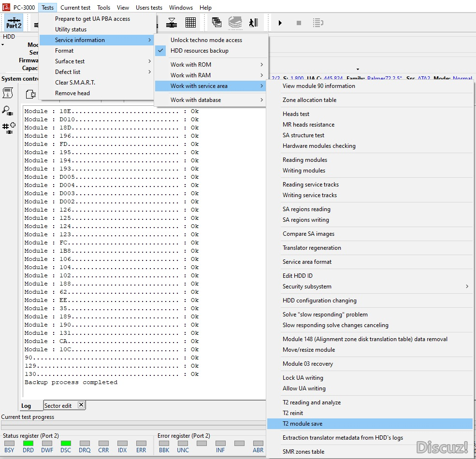
Task: Click the BSY status indicator
Action: (x=9, y=443)
